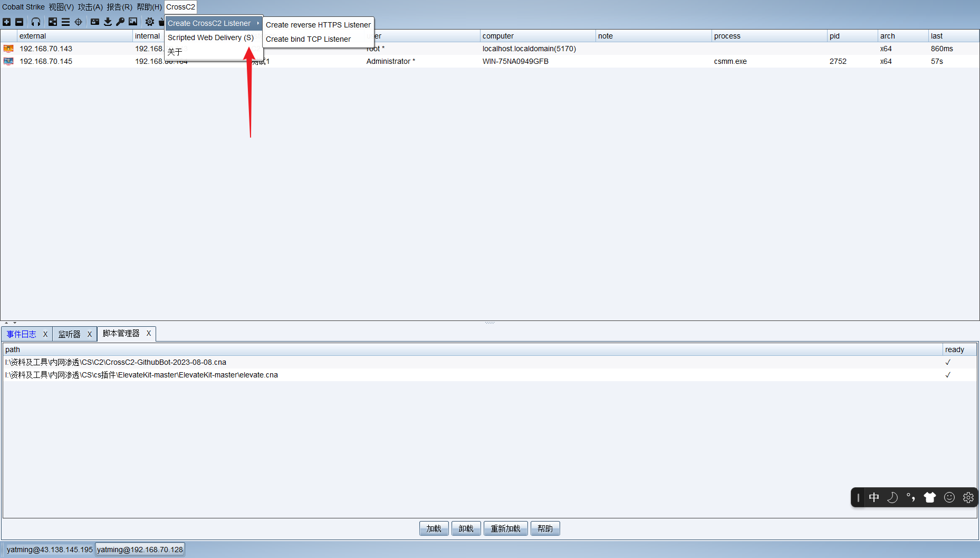Click the 加载 button
This screenshot has width=980, height=558.
coord(434,528)
